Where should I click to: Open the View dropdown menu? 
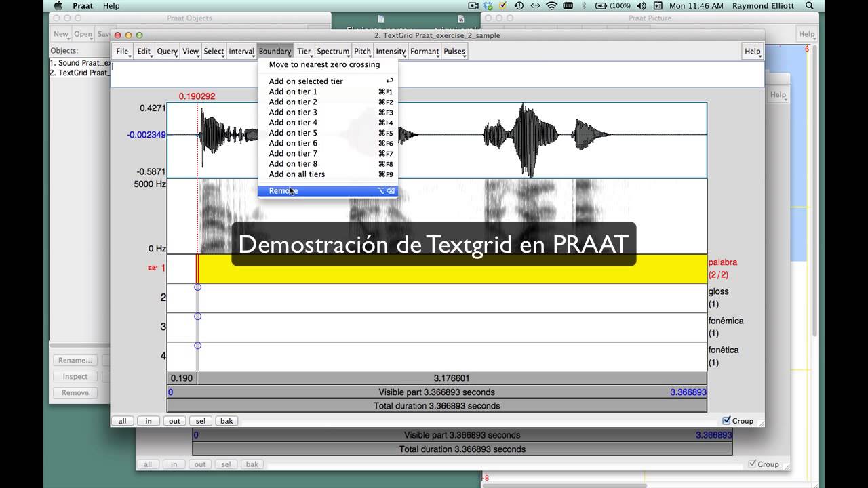[x=191, y=51]
